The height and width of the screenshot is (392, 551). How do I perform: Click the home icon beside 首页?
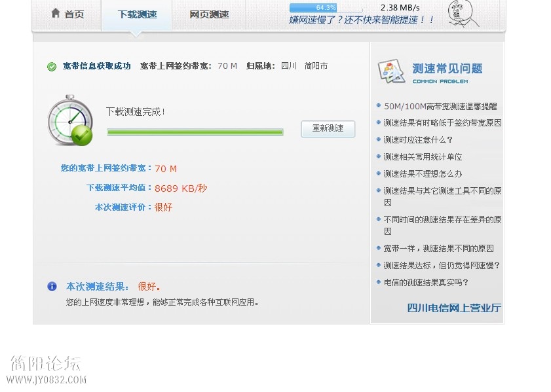[x=56, y=14]
